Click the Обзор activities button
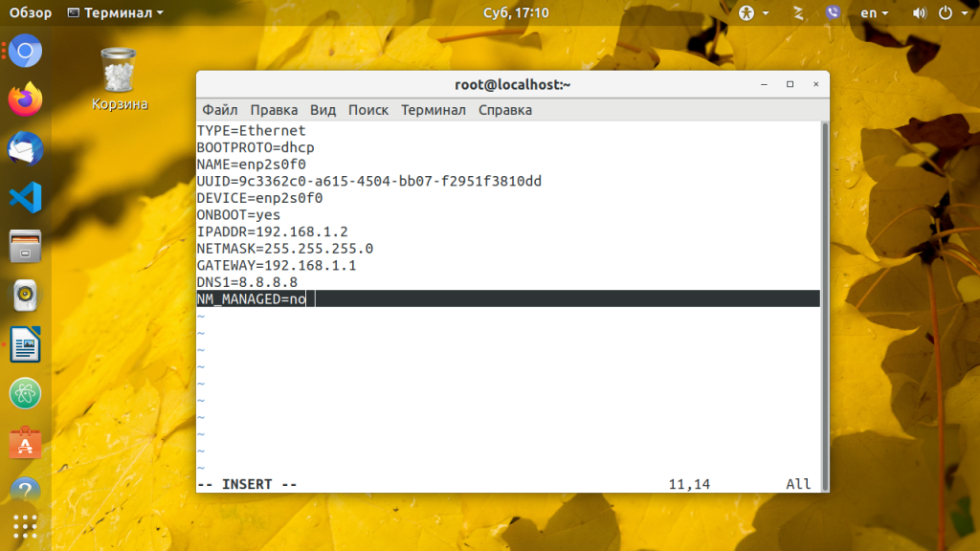 (x=30, y=12)
